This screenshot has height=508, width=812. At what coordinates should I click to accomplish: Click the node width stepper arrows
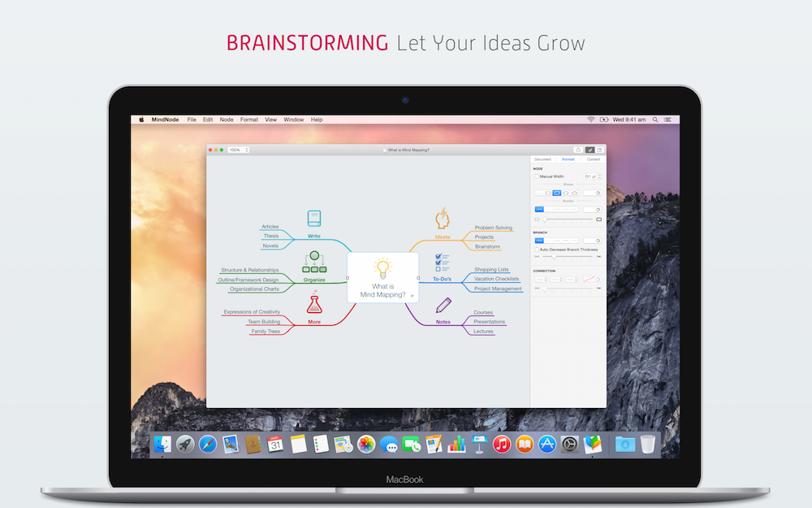point(600,176)
